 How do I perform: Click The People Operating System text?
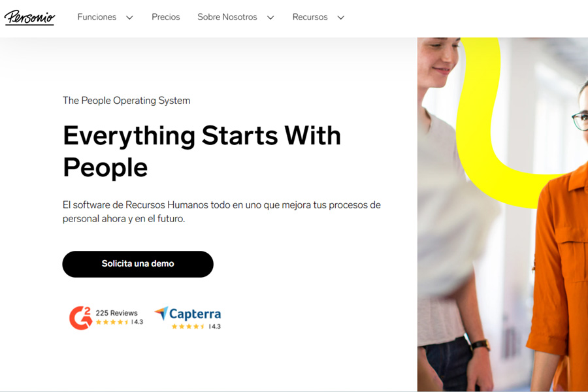click(x=126, y=101)
